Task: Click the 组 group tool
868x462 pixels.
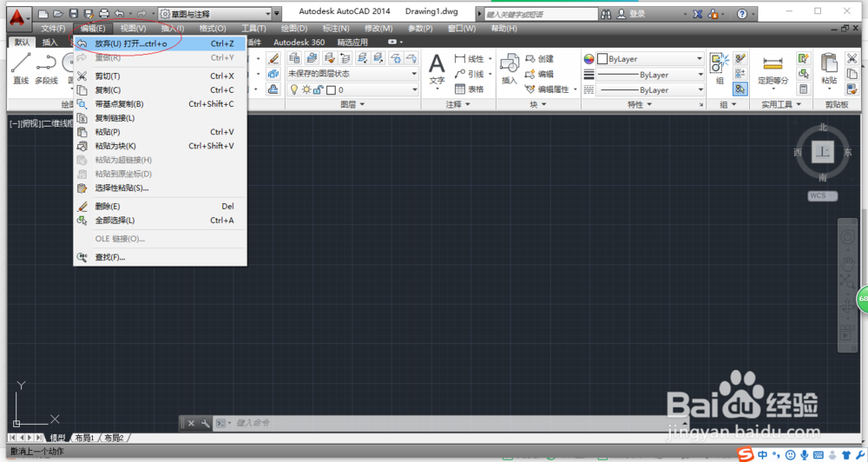Action: tap(720, 69)
